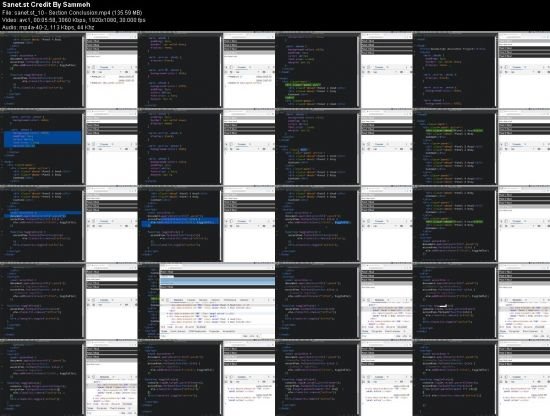Open the thumbnail with a large blue-selected CSS block
Viewport: 550px width, 416px height.
[69, 147]
